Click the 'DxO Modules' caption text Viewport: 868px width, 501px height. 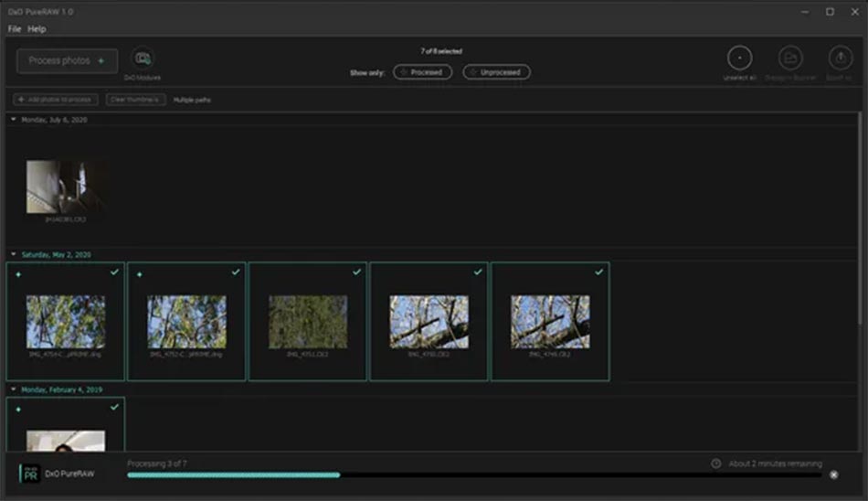click(143, 78)
